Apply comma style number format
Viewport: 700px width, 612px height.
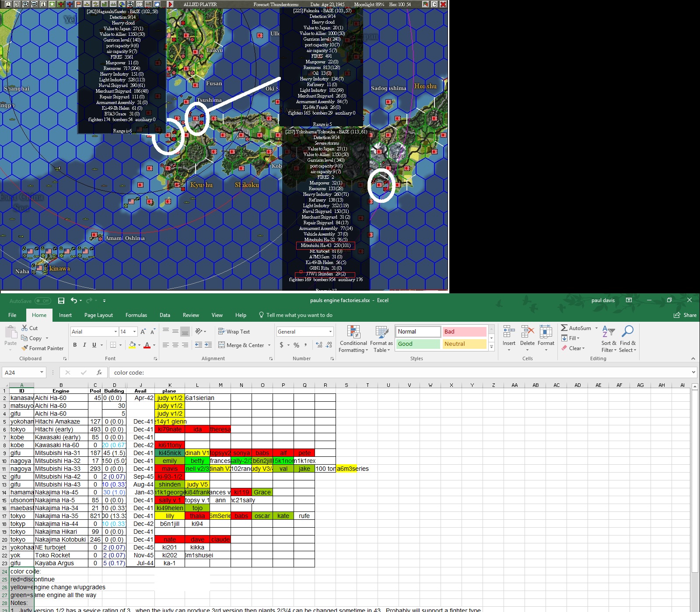(306, 345)
